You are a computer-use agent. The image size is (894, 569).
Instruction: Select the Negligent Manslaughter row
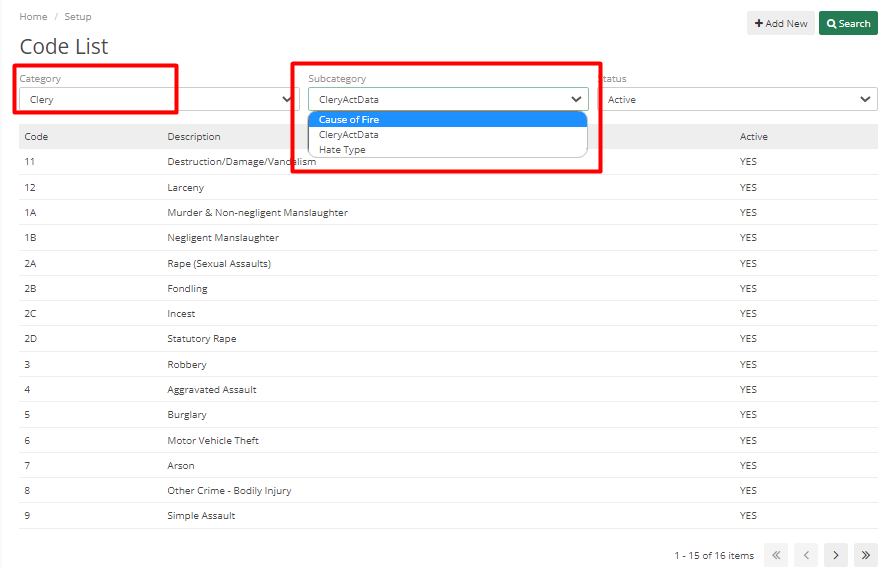point(448,238)
